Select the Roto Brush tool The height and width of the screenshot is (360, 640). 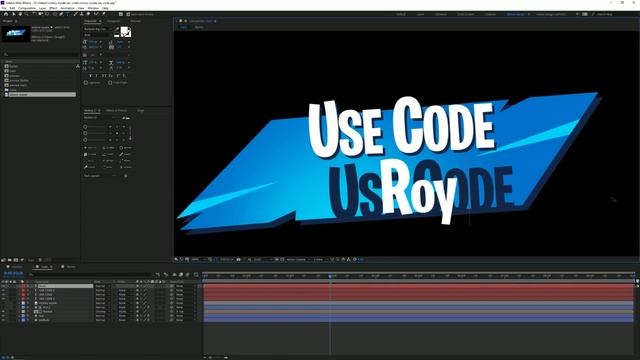96,14
